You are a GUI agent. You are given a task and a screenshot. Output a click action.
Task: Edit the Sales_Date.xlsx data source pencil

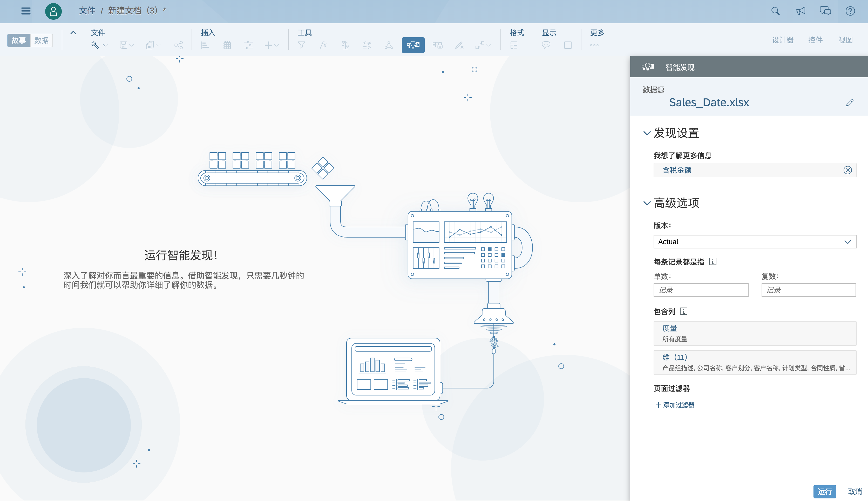(849, 102)
